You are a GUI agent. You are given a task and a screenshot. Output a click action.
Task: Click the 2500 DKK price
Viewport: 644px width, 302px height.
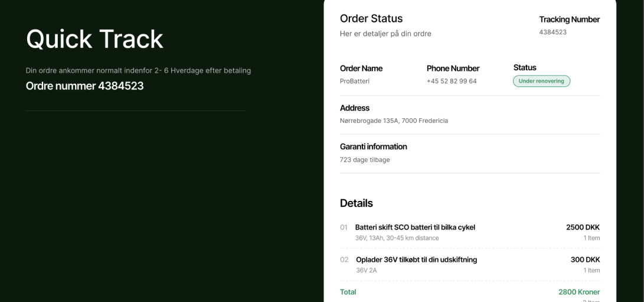(583, 227)
